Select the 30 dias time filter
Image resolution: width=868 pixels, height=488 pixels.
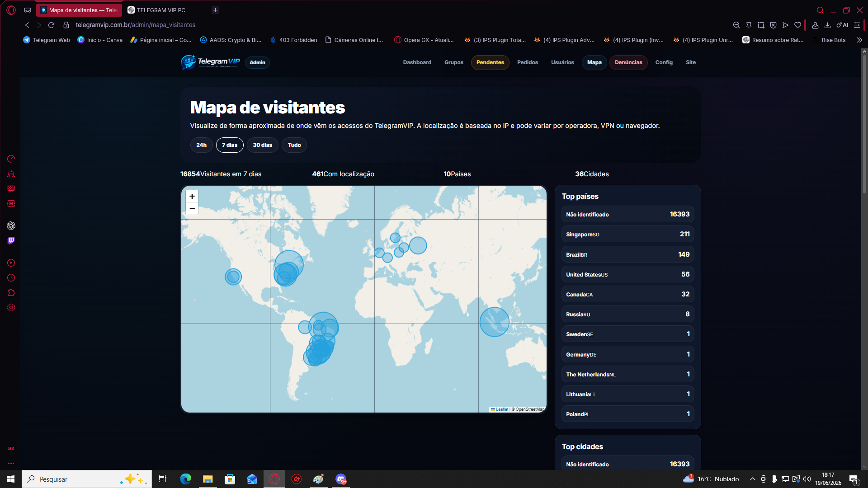[x=262, y=145]
